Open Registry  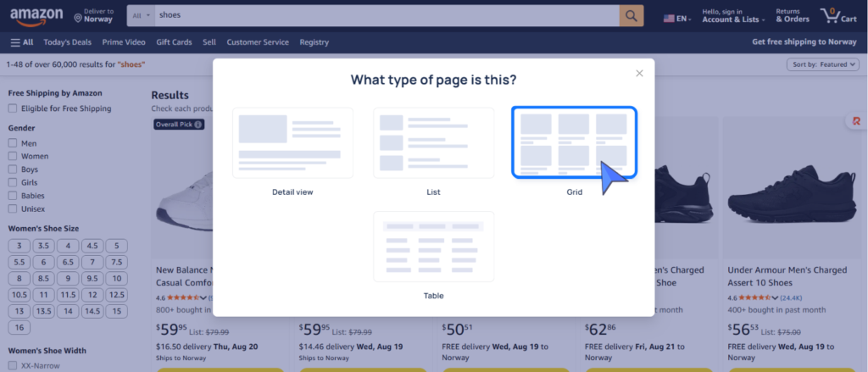314,42
